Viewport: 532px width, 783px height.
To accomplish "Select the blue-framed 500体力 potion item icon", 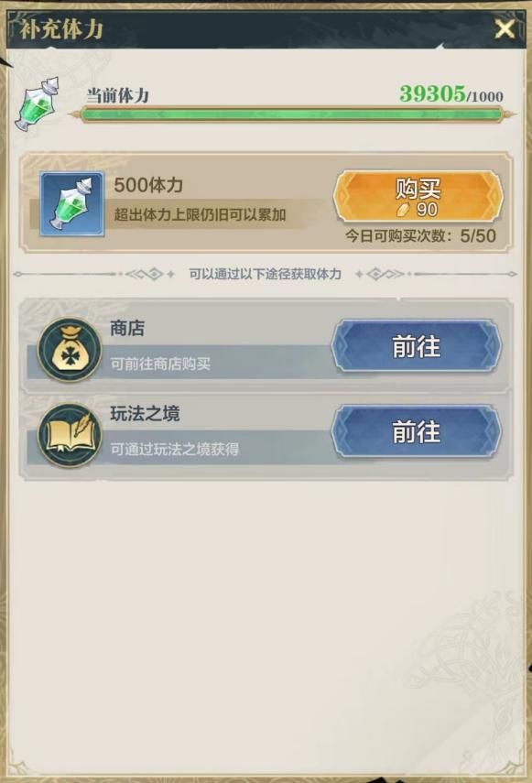I will click(x=72, y=203).
